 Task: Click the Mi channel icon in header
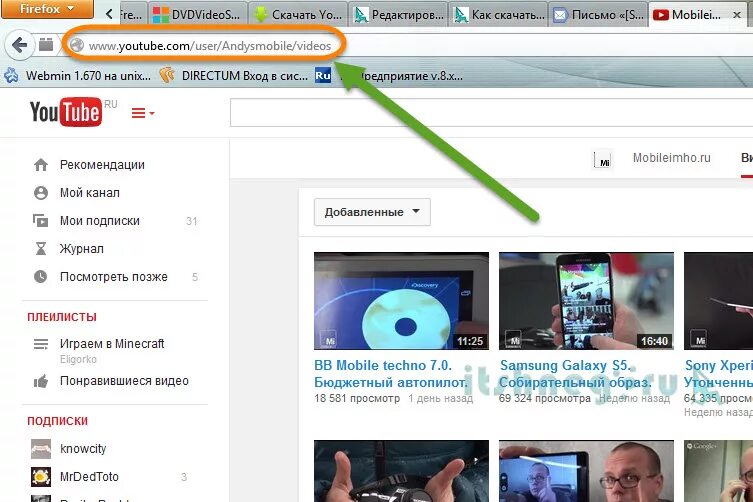point(603,160)
